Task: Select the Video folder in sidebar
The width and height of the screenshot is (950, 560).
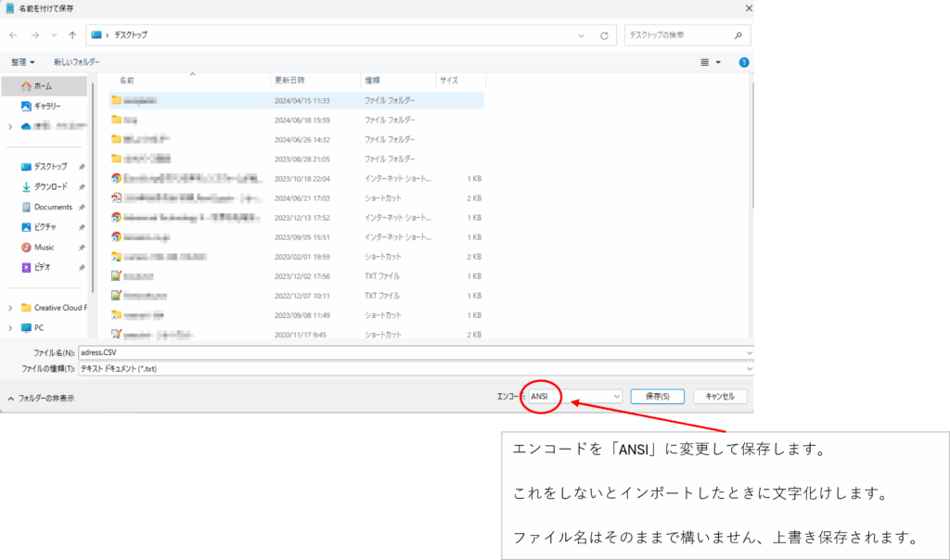Action: click(x=42, y=267)
